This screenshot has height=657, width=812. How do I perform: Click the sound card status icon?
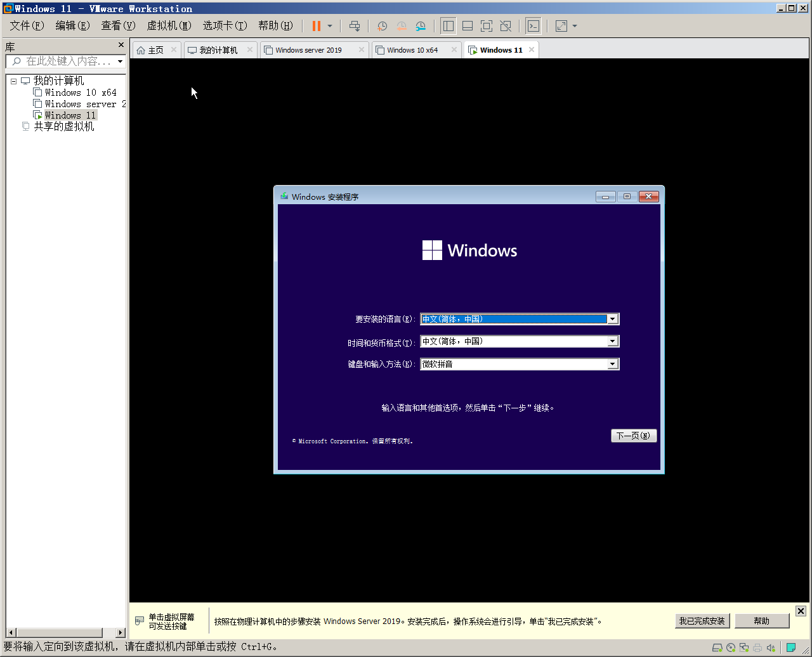pyautogui.click(x=771, y=647)
